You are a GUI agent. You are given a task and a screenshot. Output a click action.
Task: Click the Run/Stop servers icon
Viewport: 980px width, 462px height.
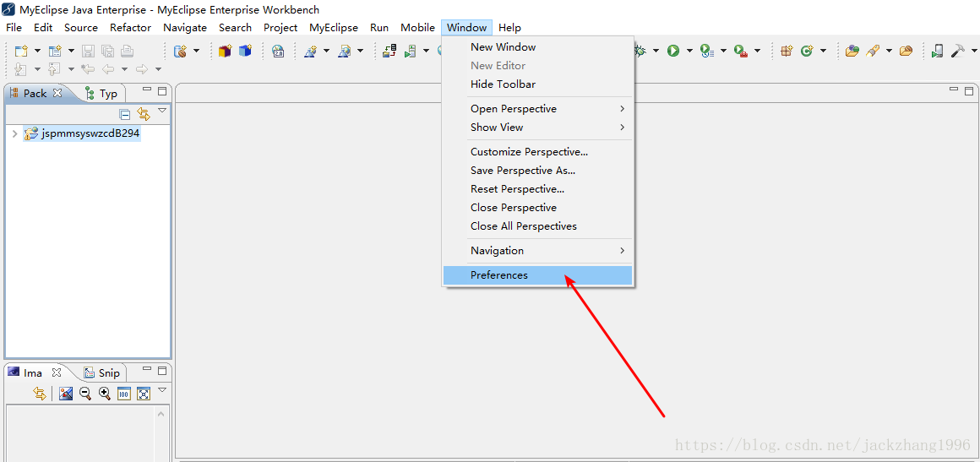410,51
